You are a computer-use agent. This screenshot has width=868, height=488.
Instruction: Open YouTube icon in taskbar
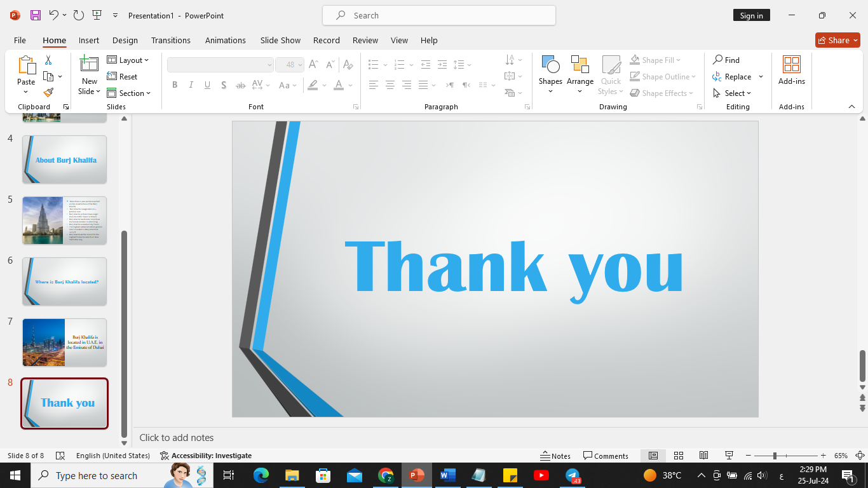point(541,475)
